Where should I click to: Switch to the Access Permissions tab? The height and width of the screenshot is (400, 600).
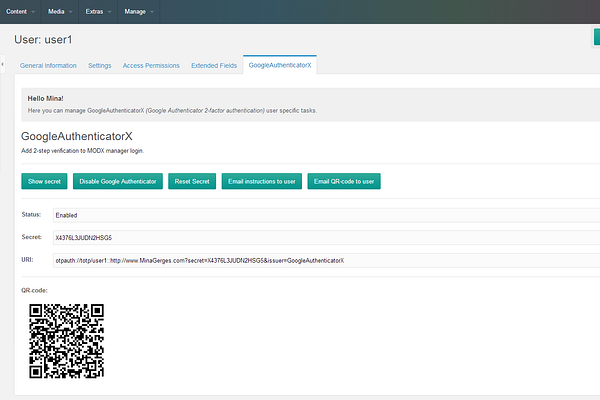tap(151, 65)
